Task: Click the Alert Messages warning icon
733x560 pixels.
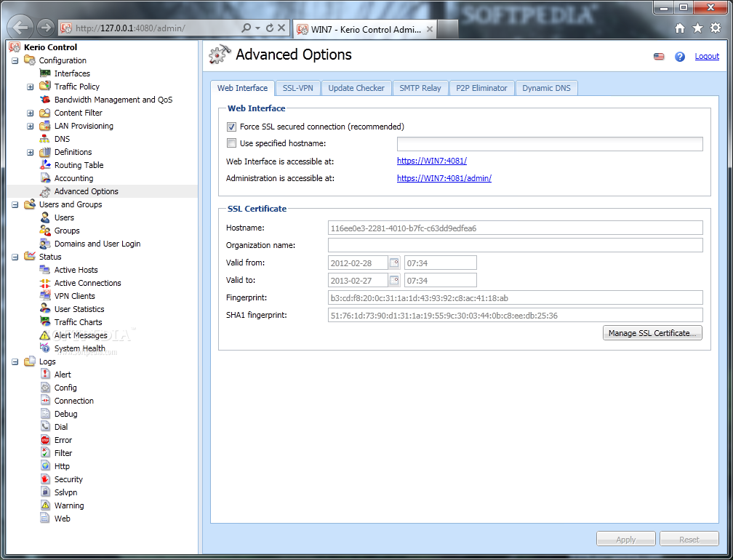Action: (x=45, y=335)
